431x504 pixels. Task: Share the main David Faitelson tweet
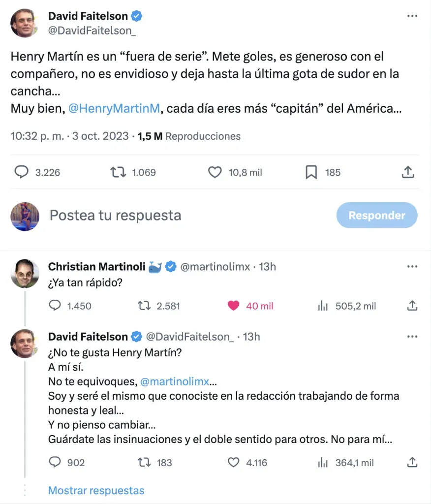(x=407, y=172)
